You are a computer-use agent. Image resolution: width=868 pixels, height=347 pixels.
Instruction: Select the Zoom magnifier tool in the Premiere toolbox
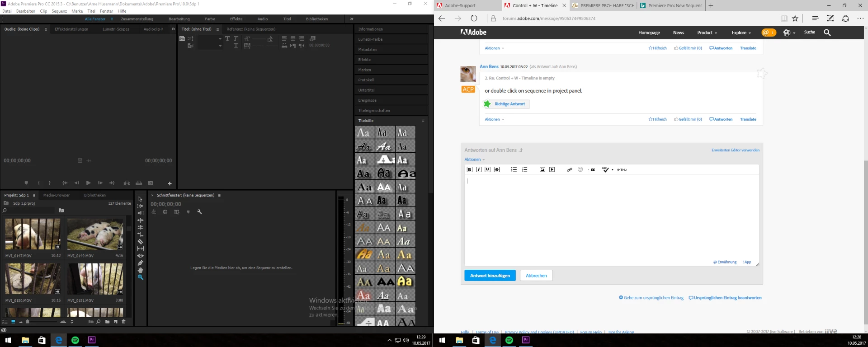click(141, 277)
